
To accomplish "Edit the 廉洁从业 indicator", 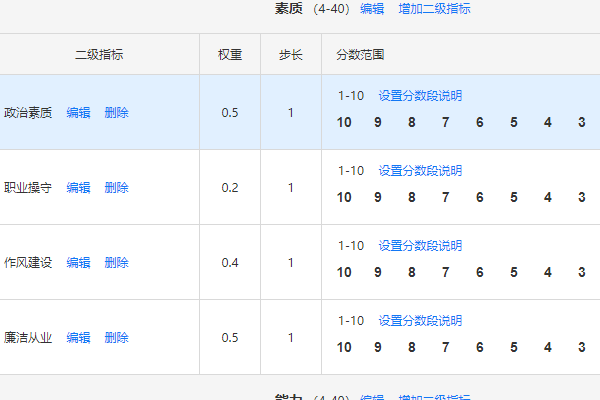I will pyautogui.click(x=78, y=338).
